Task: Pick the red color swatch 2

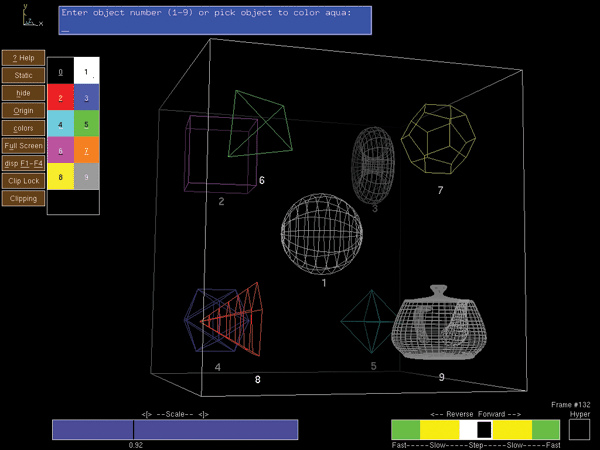Action: (60, 98)
